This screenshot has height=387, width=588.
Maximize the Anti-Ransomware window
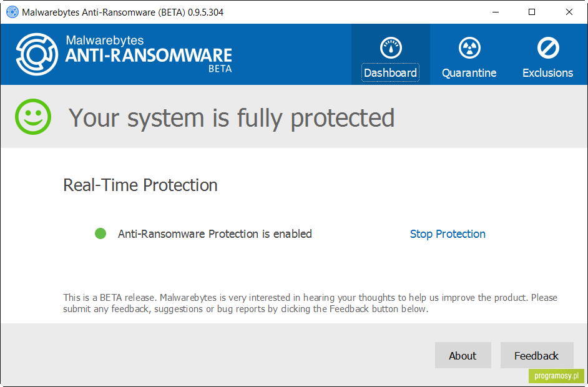tap(532, 12)
